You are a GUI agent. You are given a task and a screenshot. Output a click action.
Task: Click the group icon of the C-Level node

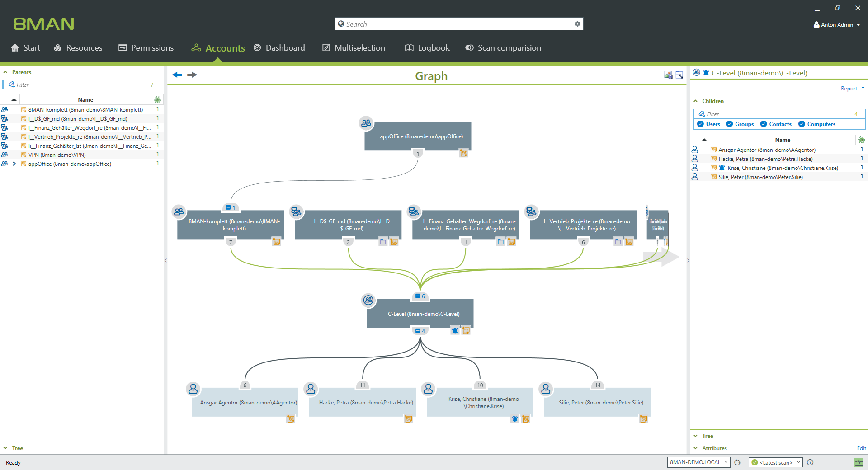click(x=368, y=300)
